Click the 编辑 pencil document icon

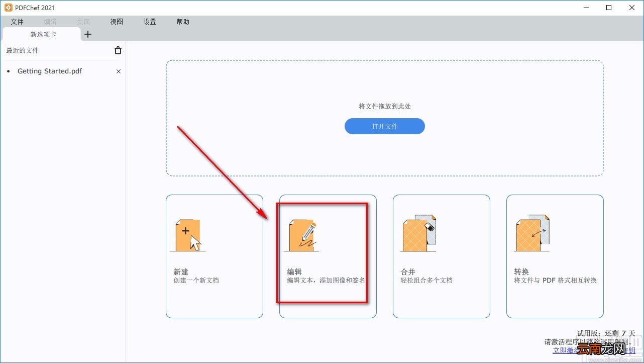coord(302,235)
